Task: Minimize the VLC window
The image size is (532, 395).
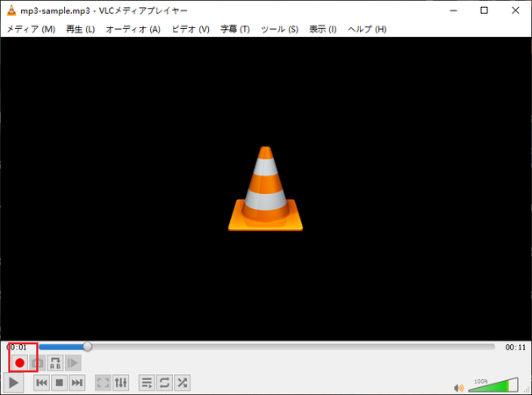Action: pos(453,11)
